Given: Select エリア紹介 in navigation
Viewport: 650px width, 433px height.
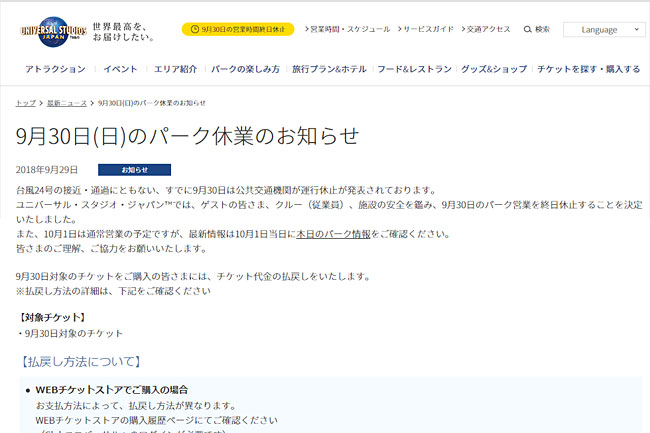Looking at the screenshot, I should point(176,69).
